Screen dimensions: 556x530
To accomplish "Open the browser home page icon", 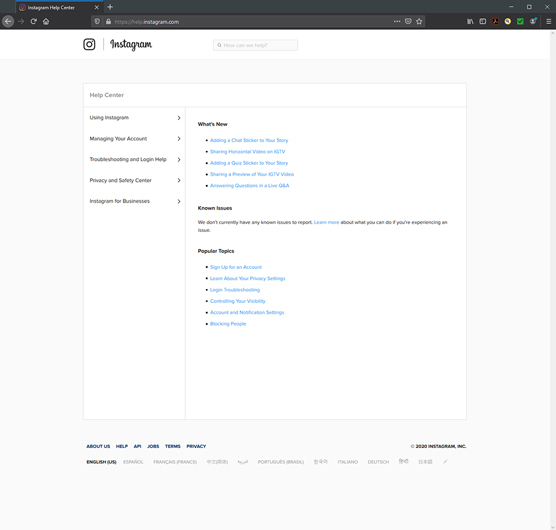I will click(46, 21).
